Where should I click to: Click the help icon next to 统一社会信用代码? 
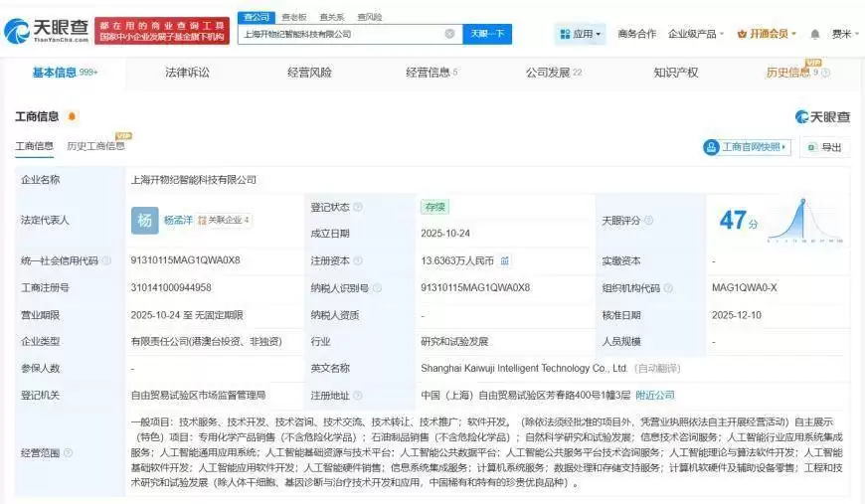click(106, 261)
